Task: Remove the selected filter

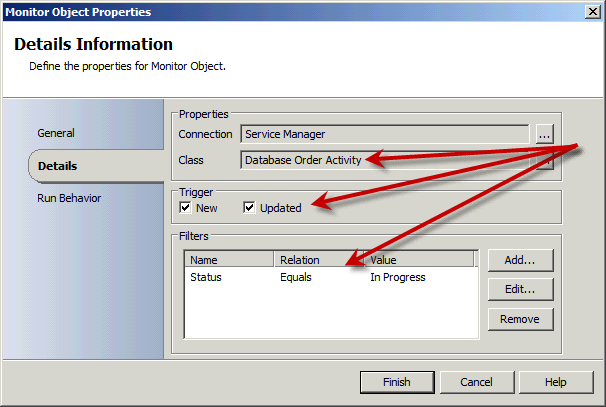Action: (x=520, y=319)
